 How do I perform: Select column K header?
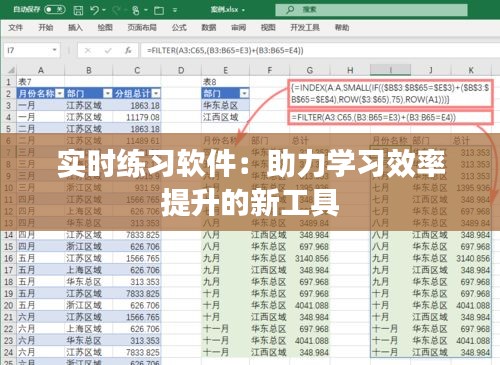(471, 70)
